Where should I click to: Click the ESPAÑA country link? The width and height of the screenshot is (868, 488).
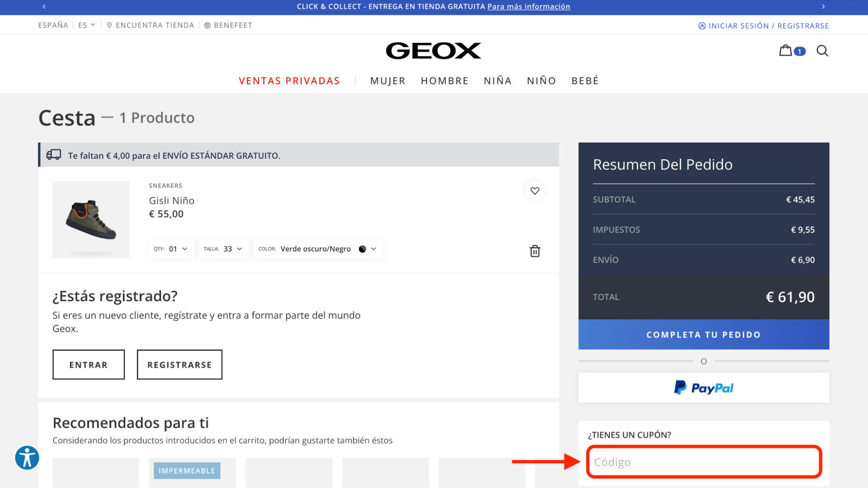pyautogui.click(x=53, y=25)
